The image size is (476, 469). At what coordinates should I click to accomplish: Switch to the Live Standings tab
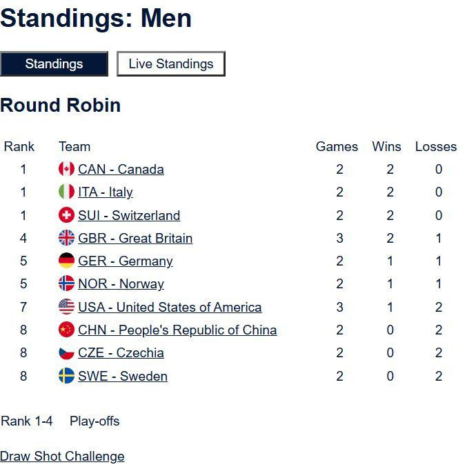tap(171, 63)
